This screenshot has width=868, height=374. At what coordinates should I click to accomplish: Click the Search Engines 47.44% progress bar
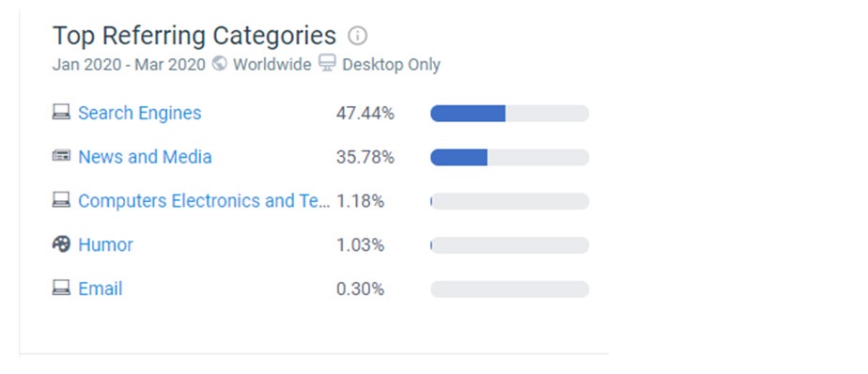510,113
